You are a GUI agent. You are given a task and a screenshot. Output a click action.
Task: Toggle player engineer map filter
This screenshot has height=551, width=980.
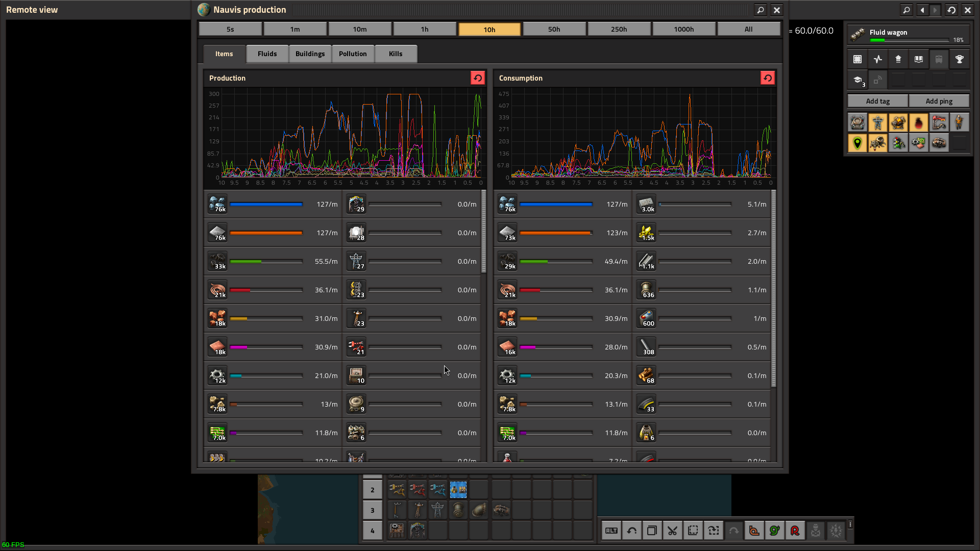coord(960,122)
